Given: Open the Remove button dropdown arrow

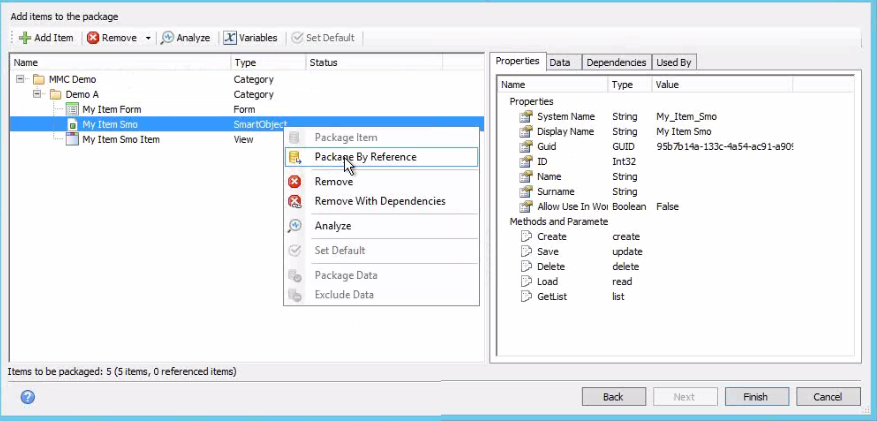Looking at the screenshot, I should [x=148, y=38].
